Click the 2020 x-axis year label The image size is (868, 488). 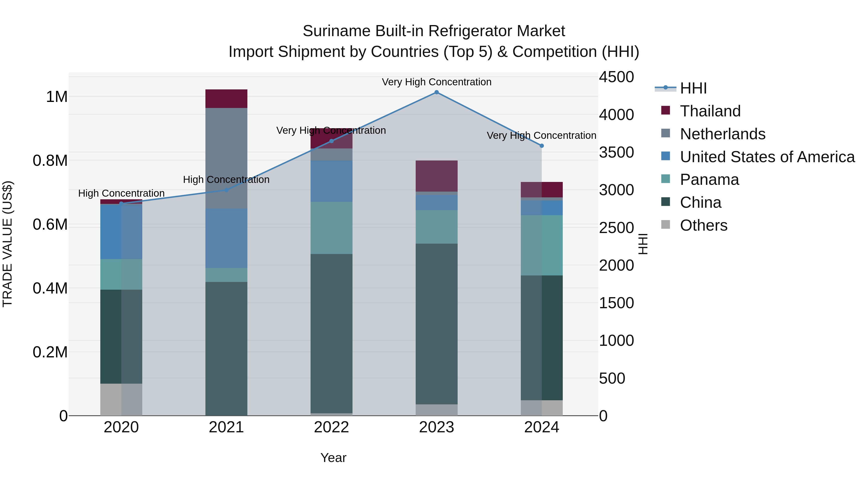pos(121,427)
